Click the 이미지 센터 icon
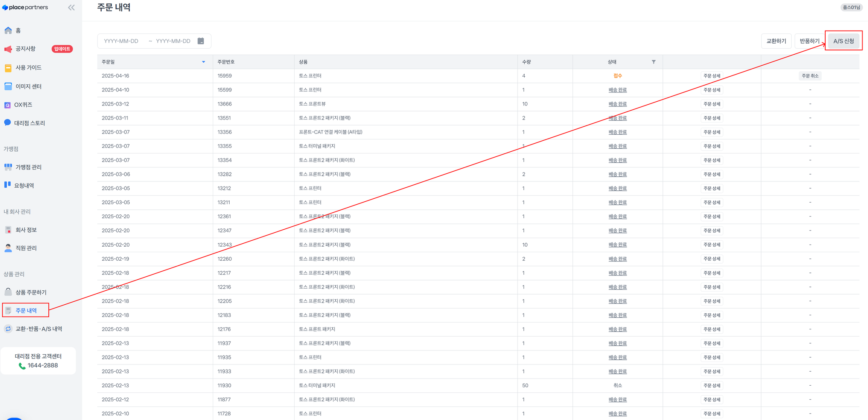Screen dimensions: 868x420 (8, 86)
